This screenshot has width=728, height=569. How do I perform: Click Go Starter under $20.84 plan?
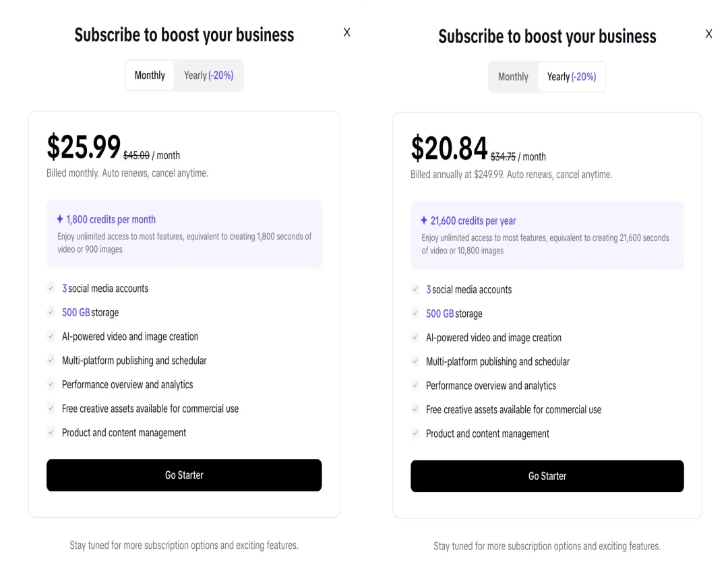click(547, 476)
